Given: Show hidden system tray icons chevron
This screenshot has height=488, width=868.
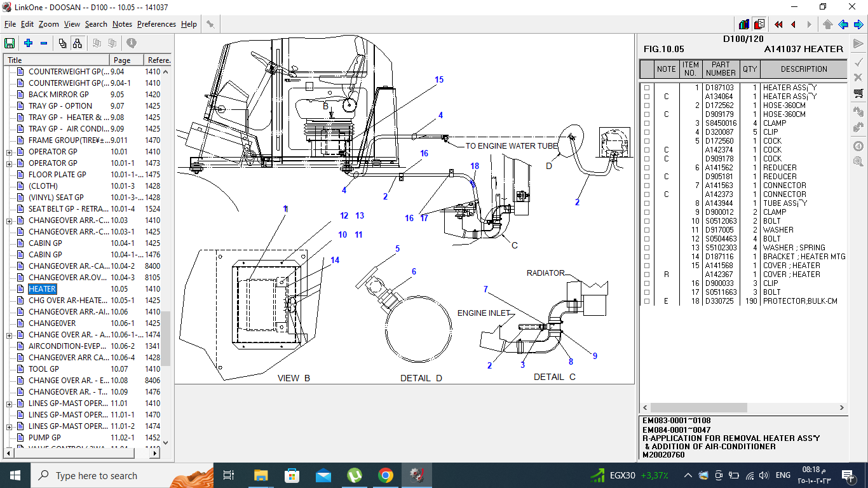Looking at the screenshot, I should 688,475.
